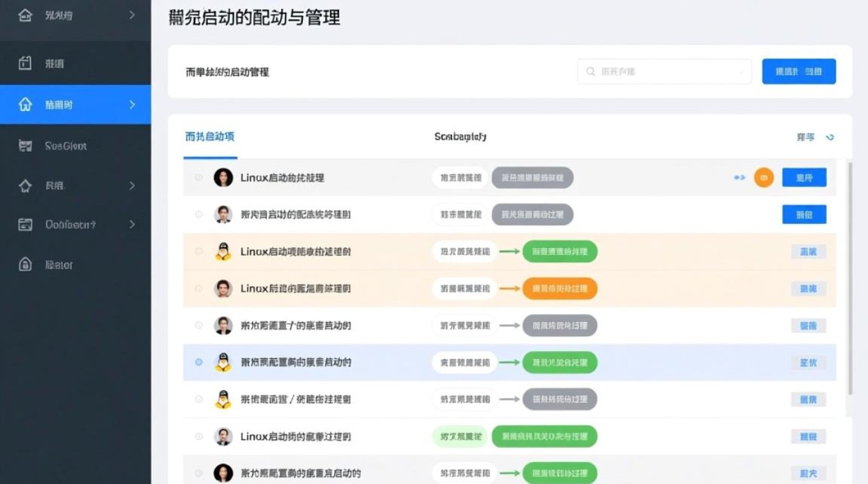Select the radio button on the first Linux row
The width and height of the screenshot is (868, 484).
199,177
